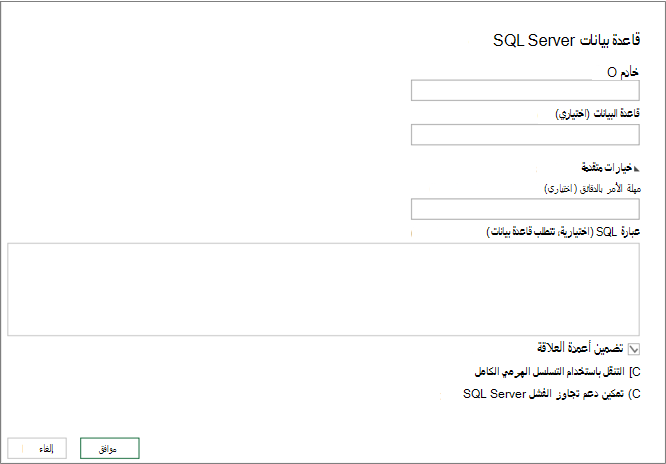The height and width of the screenshot is (464, 666).
Task: Enable navigate using full hierarchy checkbox
Action: coord(635,372)
